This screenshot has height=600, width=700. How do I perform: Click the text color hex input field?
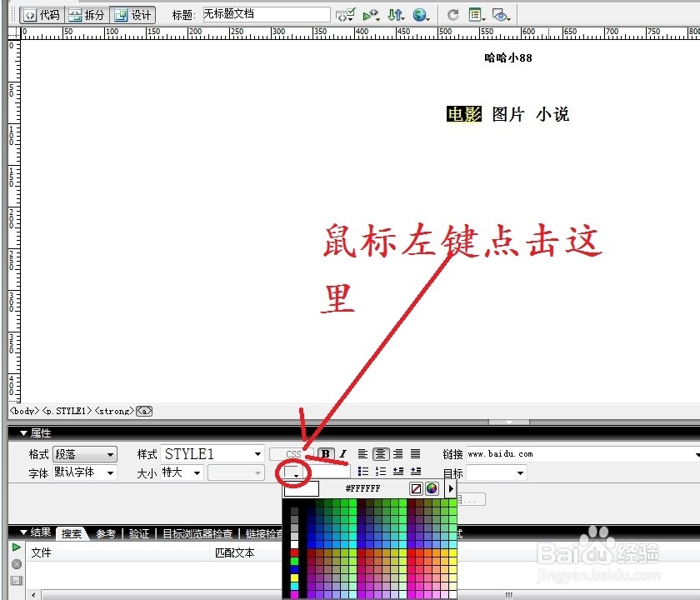(327, 472)
